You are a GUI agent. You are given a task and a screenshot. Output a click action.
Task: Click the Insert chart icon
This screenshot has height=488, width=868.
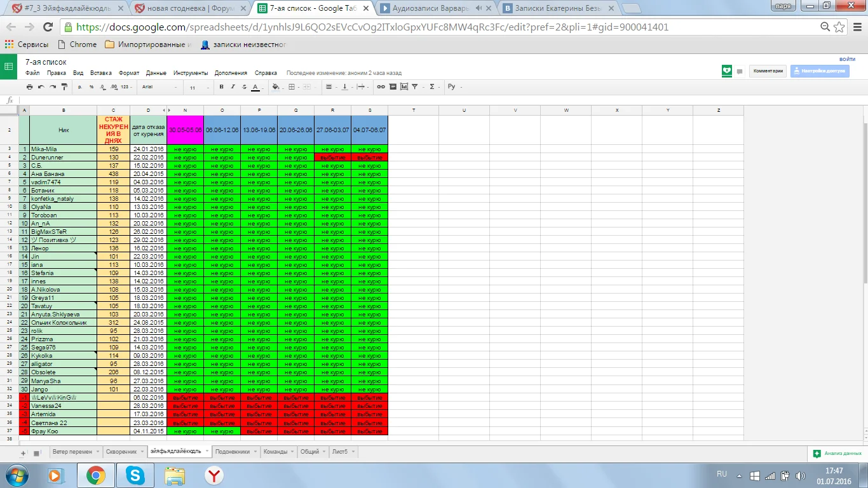(x=403, y=86)
